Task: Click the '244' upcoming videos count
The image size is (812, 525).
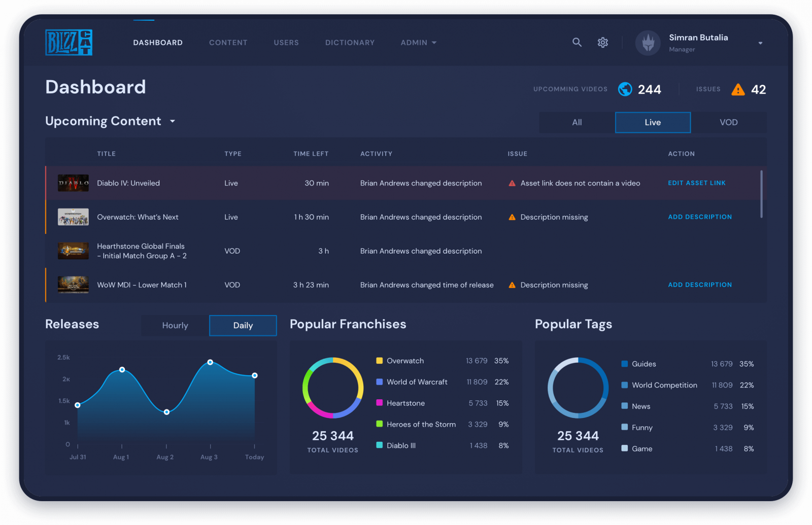Action: tap(649, 90)
